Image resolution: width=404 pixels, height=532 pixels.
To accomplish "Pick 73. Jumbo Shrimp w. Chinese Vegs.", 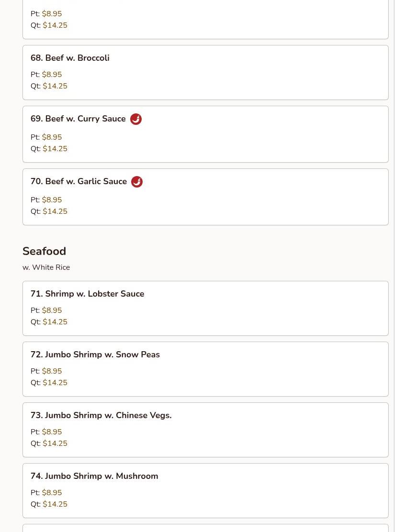I will coord(205,430).
